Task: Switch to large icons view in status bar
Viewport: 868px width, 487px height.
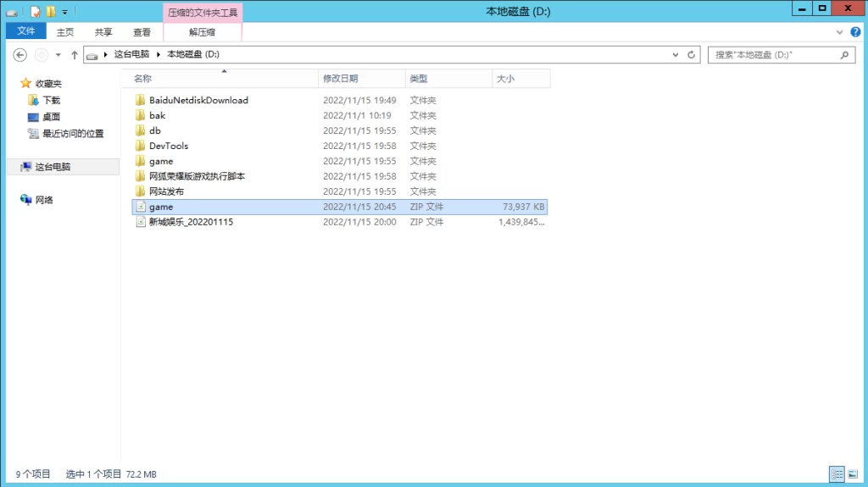Action: pyautogui.click(x=852, y=474)
